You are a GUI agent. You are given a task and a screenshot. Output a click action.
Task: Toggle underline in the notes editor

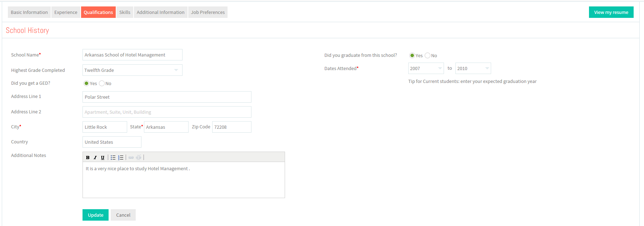coord(103,157)
